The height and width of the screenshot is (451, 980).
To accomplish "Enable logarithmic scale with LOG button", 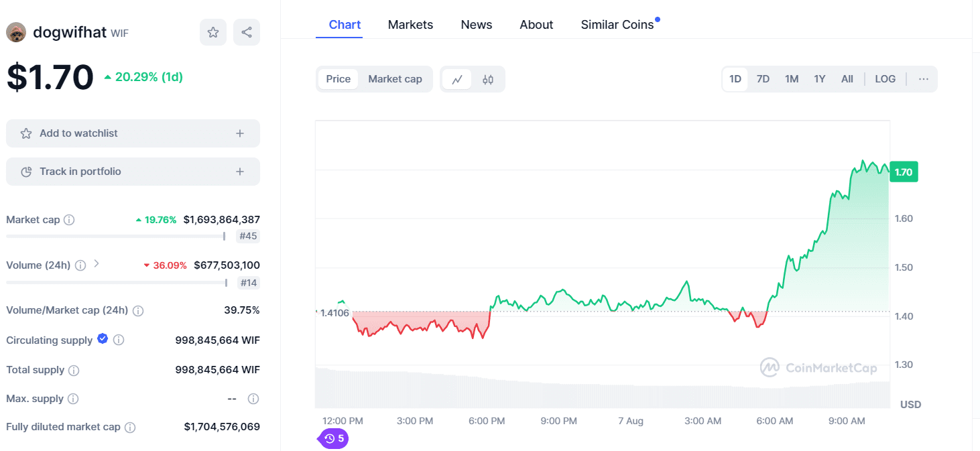I will point(885,78).
